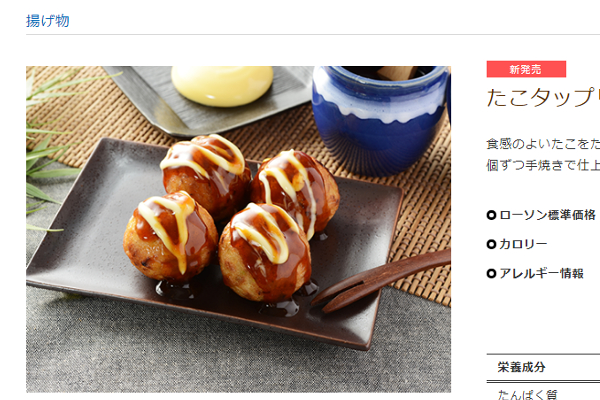Open the 揚げ物 category link

(47, 21)
